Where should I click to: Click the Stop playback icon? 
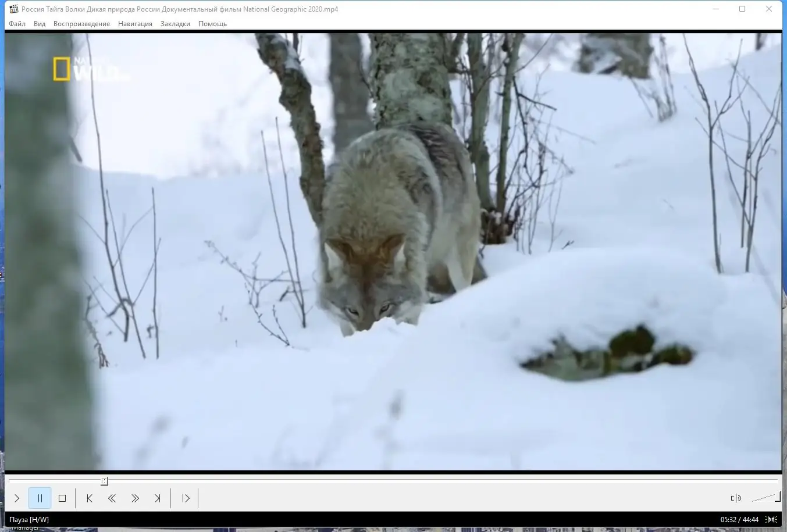pos(62,498)
